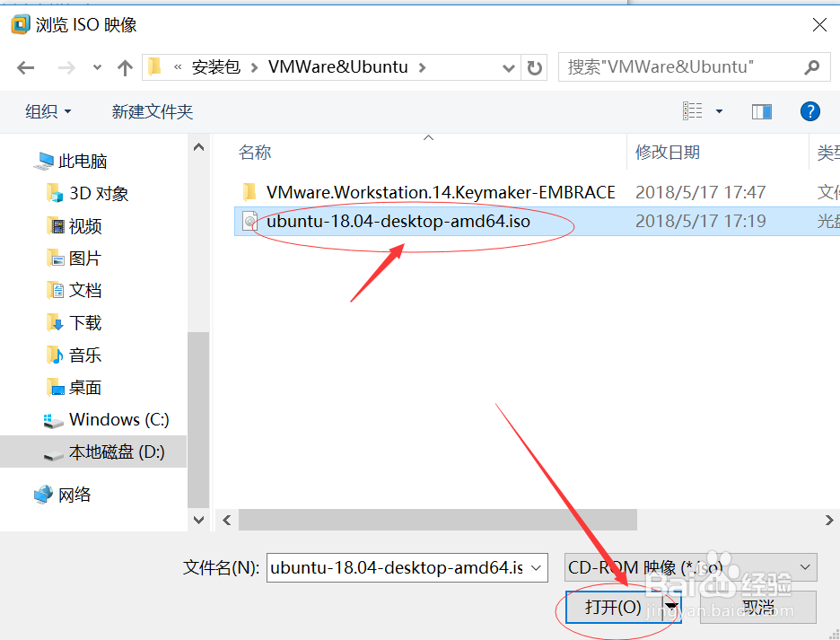Select 网络 in the navigation pane

63,495
